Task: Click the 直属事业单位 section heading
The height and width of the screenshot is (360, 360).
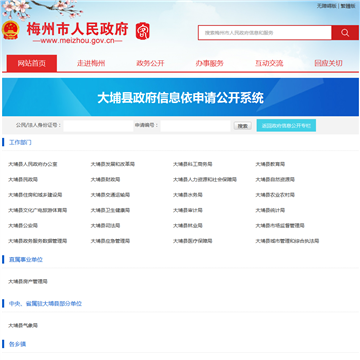Action: tap(26, 260)
